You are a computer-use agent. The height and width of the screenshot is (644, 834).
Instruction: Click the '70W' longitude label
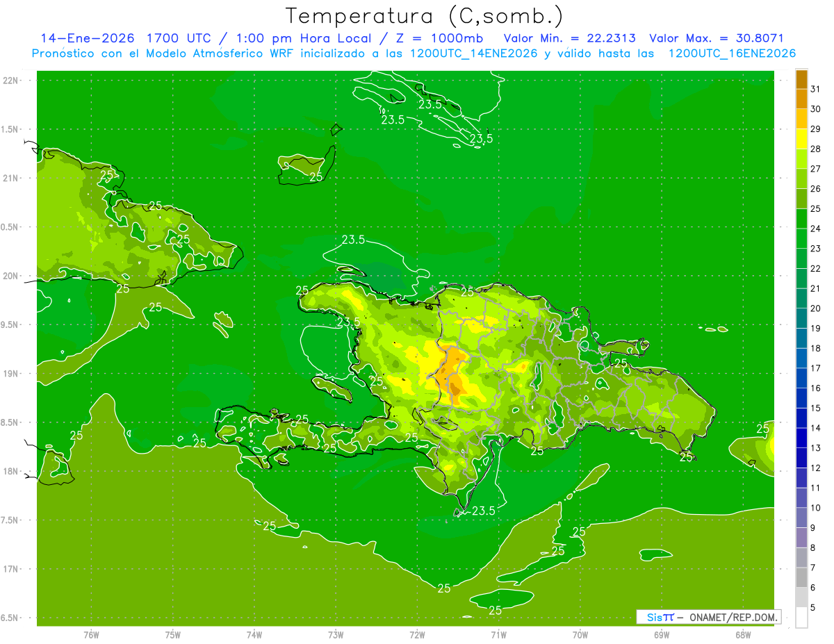click(x=580, y=635)
